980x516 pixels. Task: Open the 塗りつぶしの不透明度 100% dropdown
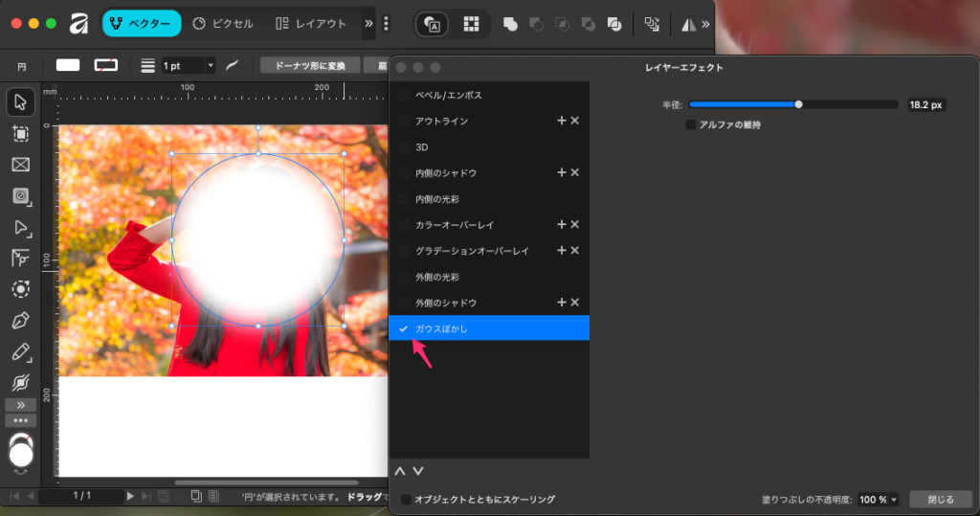(x=879, y=500)
